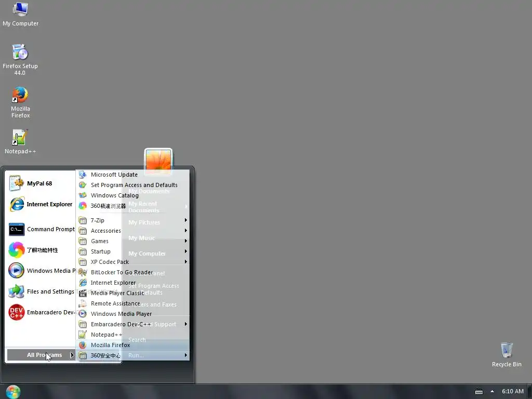Click the pinned Windows Media Player icon
The image size is (532, 399).
(x=16, y=271)
